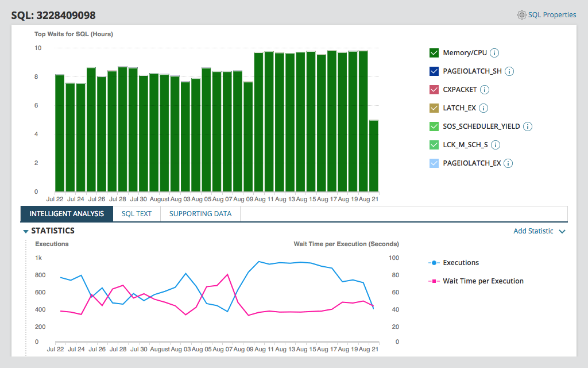Switch to the SQL TEXT tab
The height and width of the screenshot is (368, 588).
(x=137, y=214)
